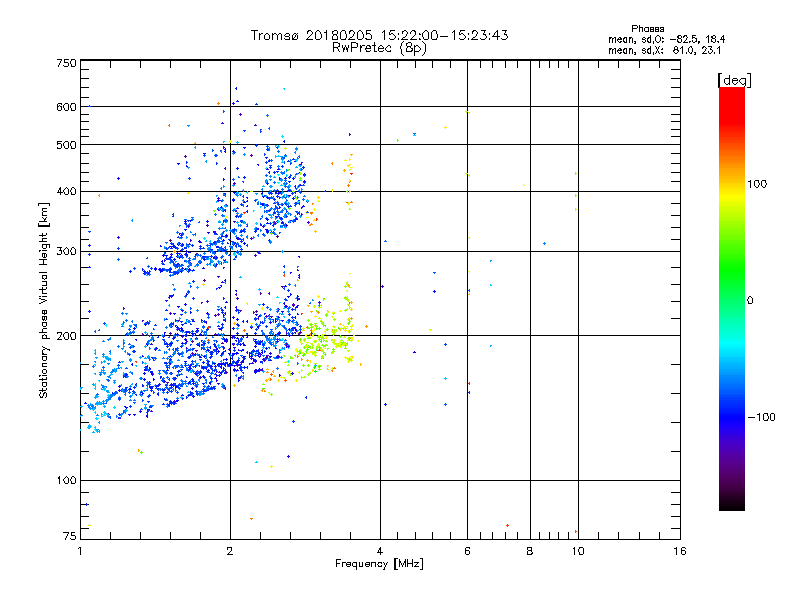The width and height of the screenshot is (800, 600).
Task: Click the colorbar label '0'
Action: 749,301
